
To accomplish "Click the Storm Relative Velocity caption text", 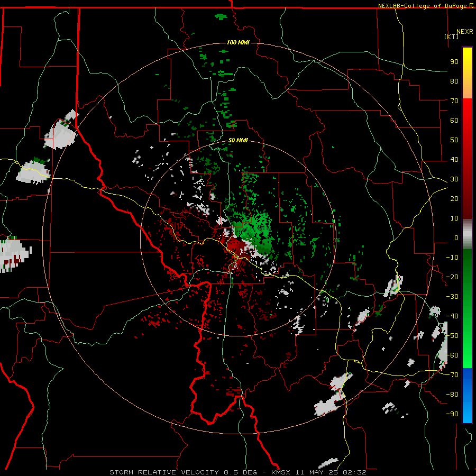I will [237, 472].
